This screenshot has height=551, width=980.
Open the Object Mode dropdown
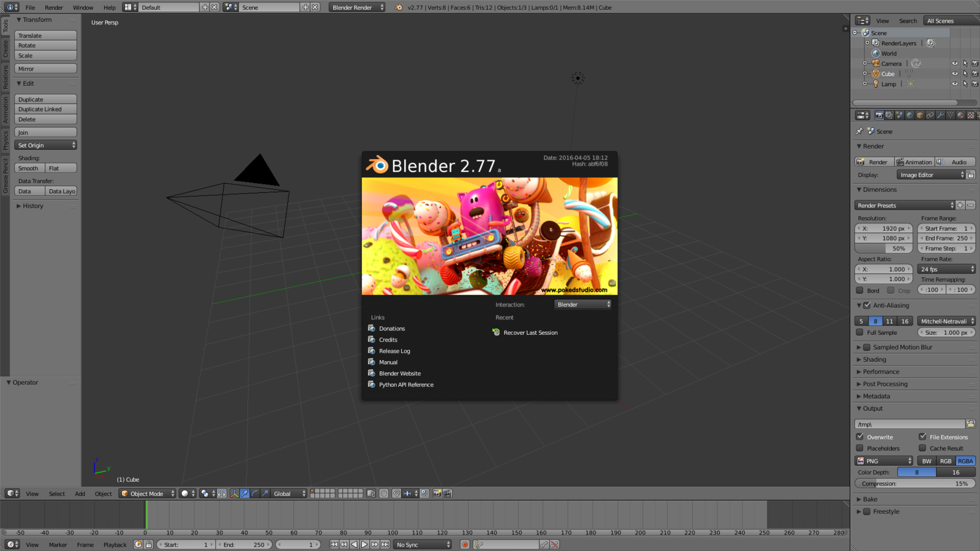pos(148,493)
